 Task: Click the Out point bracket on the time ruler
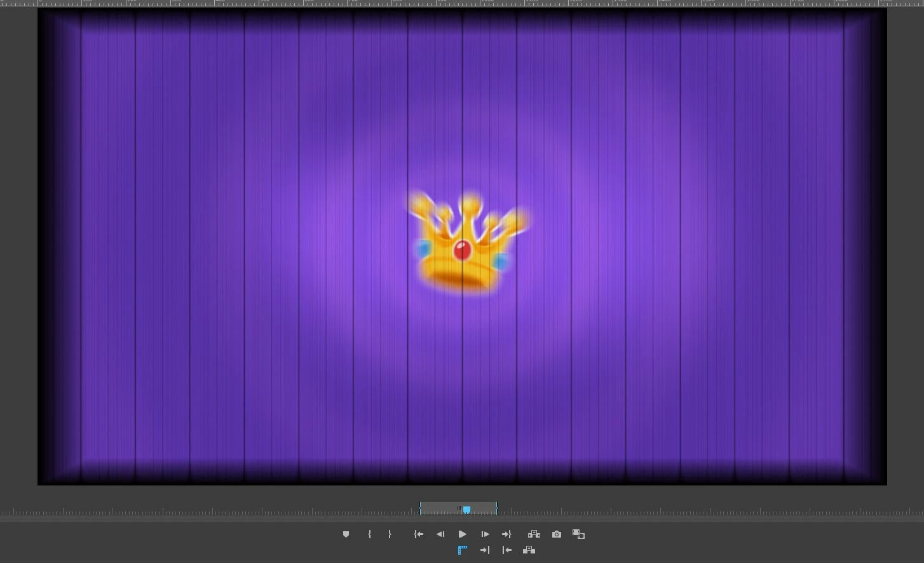pos(496,508)
